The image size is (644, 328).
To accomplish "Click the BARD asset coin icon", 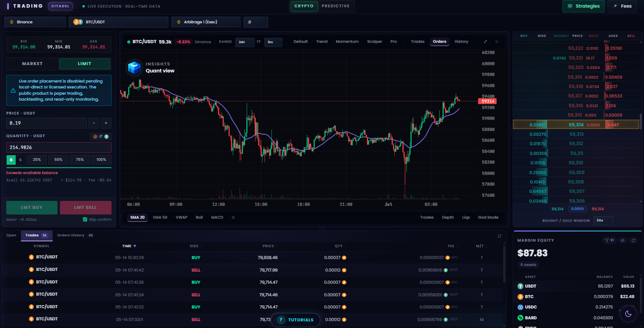I will click(520, 318).
